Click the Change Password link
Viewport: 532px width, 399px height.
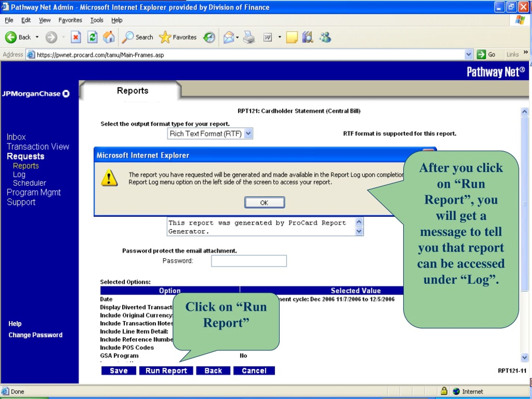[36, 335]
